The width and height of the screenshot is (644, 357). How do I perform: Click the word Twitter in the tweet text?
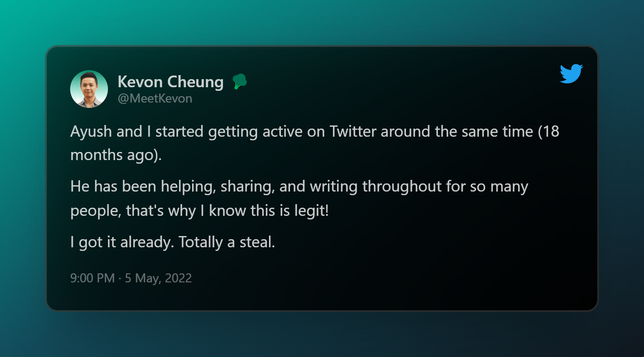[x=355, y=132]
